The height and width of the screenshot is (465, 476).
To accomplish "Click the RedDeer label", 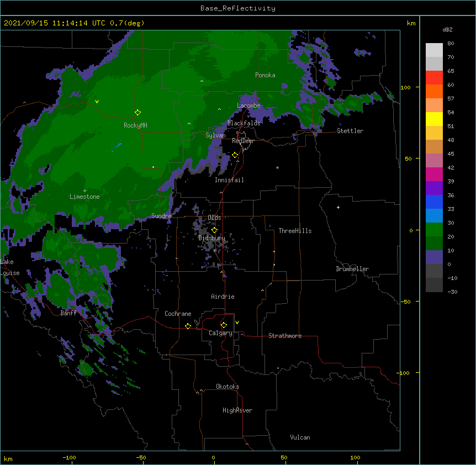I will [x=243, y=141].
